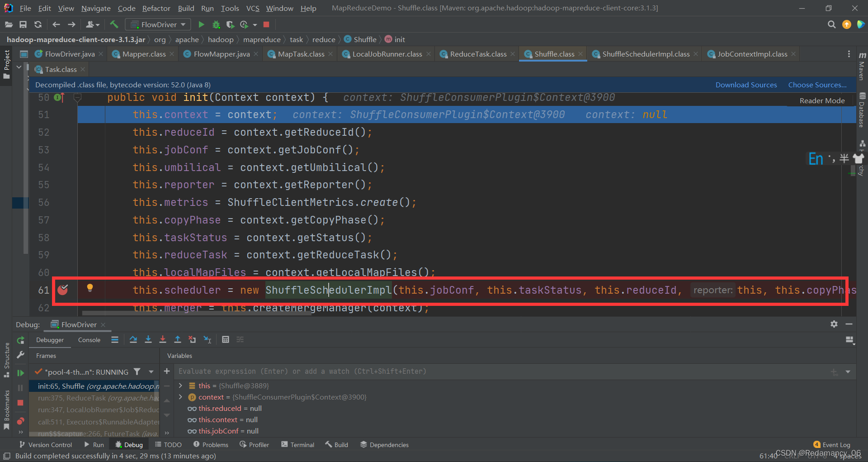The image size is (868, 462).
Task: Open the thread selector dropdown arrow
Action: [x=151, y=372]
